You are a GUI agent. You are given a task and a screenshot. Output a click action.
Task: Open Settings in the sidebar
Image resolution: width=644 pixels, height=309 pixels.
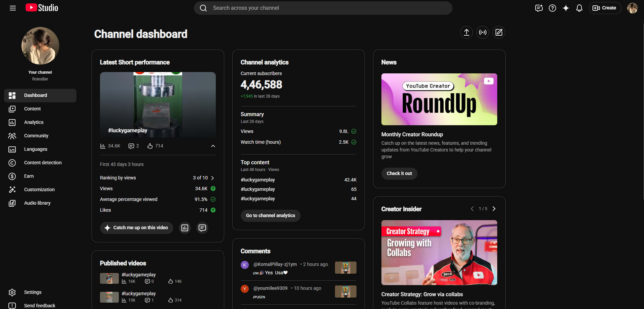(x=40, y=292)
